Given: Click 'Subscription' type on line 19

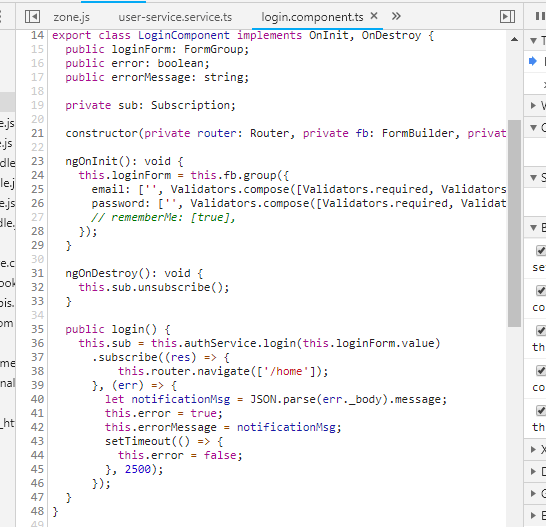Looking at the screenshot, I should click(x=190, y=105).
